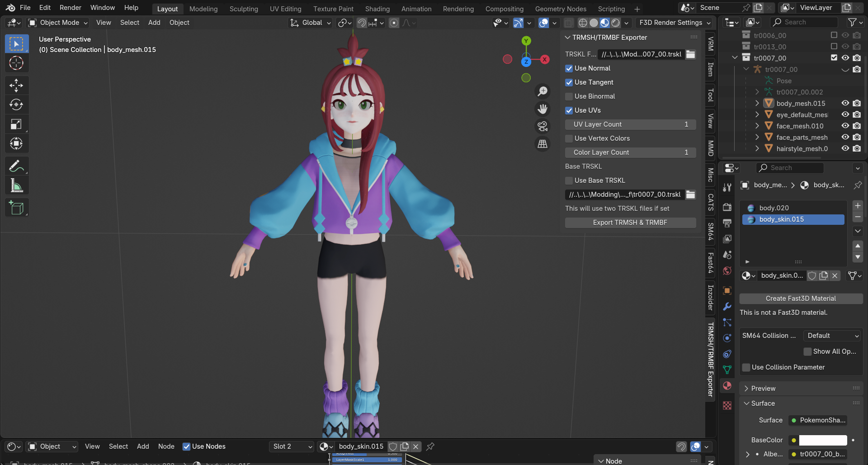Browse for the TRSKL file folder icon

(x=691, y=54)
